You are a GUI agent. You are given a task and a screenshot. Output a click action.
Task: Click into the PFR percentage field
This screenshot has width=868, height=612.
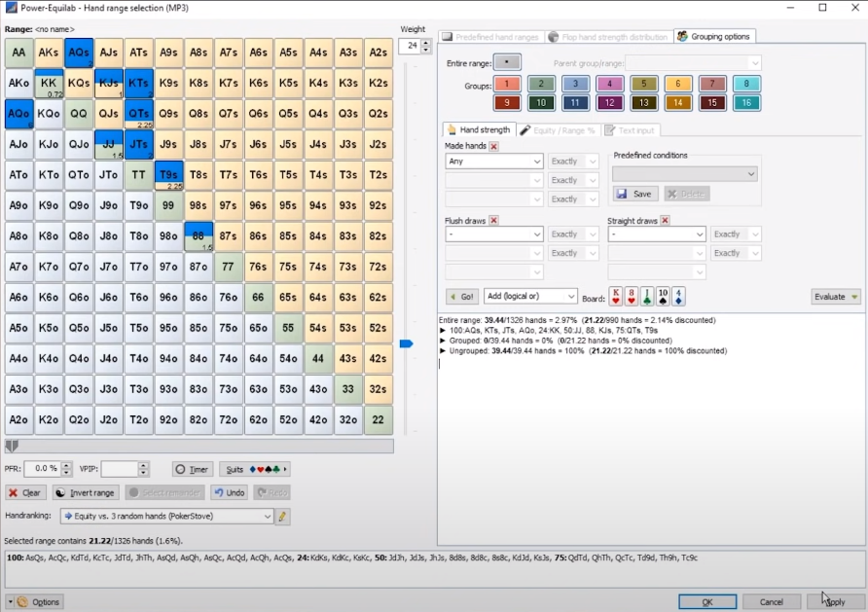click(x=41, y=469)
